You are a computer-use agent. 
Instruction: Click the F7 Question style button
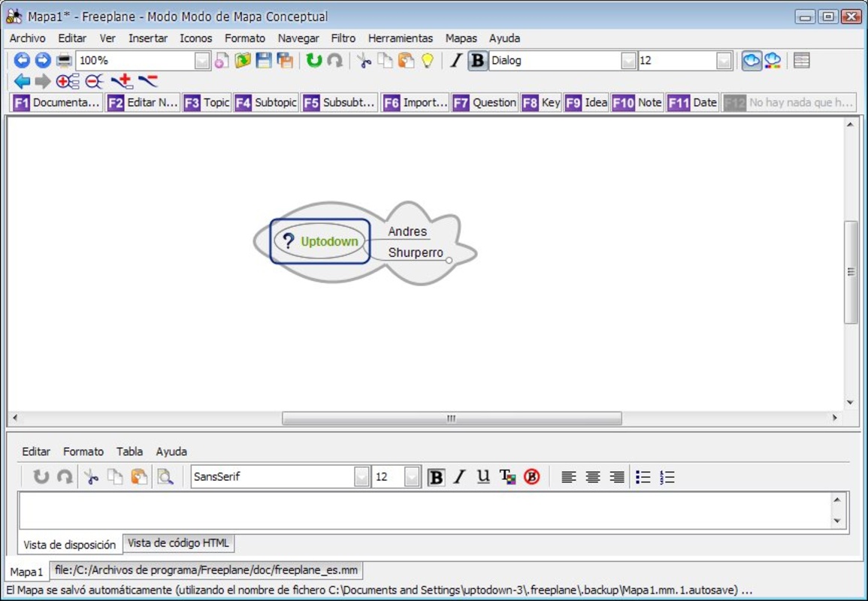tap(485, 102)
